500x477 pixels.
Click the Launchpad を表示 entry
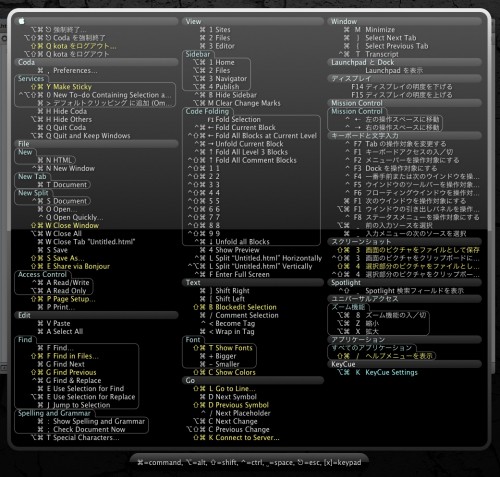[394, 71]
